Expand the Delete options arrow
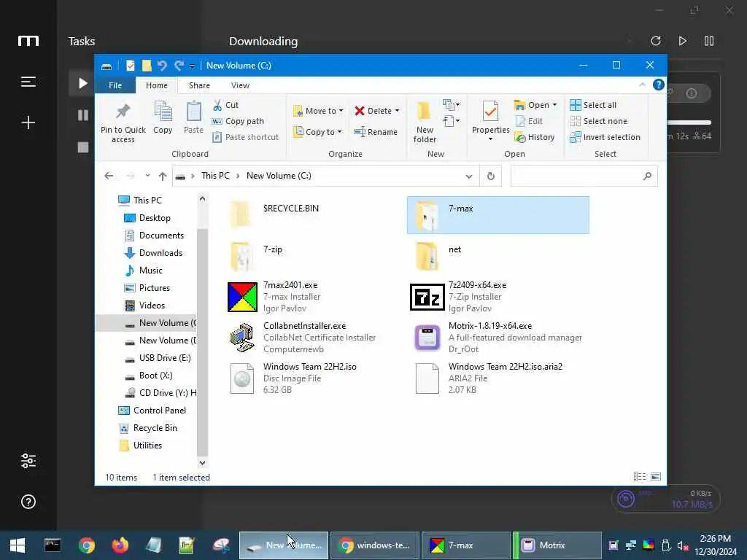Viewport: 747px width, 560px height. pyautogui.click(x=397, y=111)
